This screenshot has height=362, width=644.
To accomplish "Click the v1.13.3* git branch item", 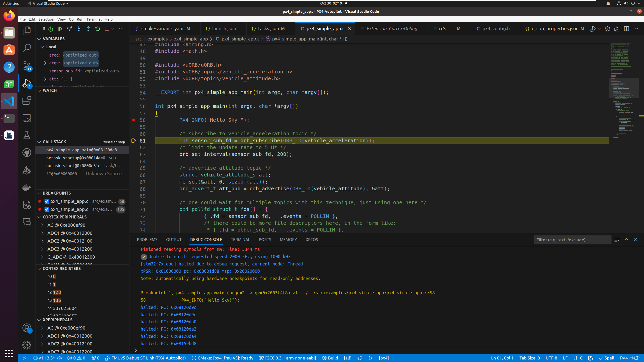I will point(44,358).
